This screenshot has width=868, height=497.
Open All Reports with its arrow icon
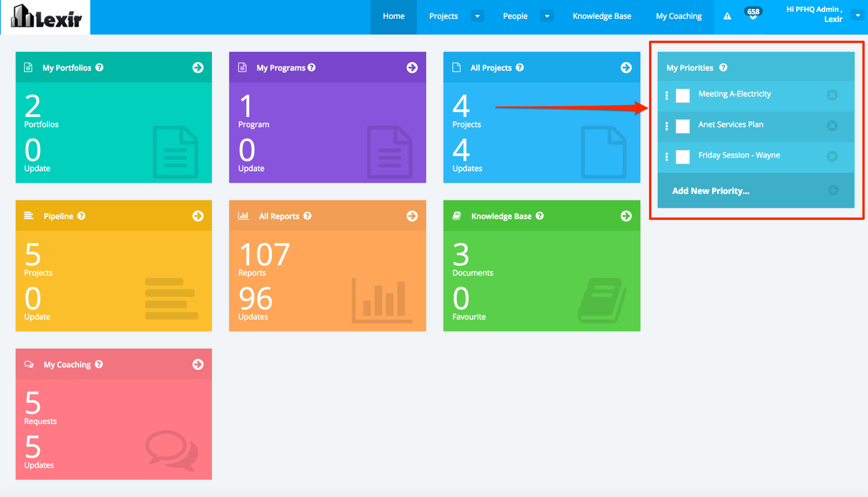coord(412,216)
